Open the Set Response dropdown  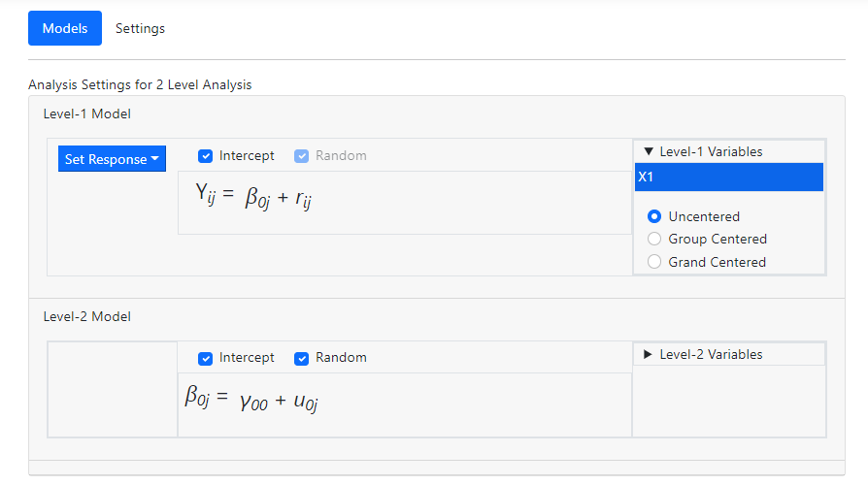pos(112,159)
